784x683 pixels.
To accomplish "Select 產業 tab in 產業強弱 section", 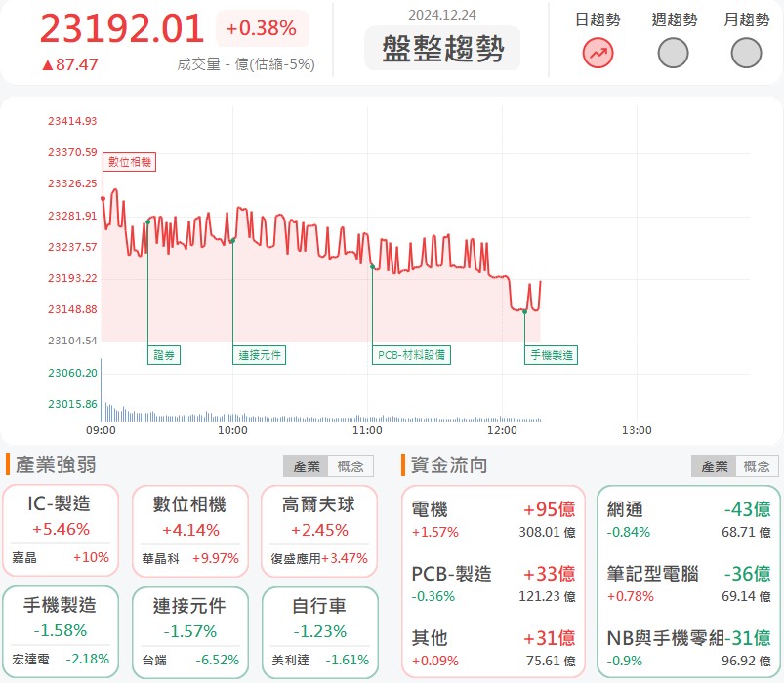I will [x=306, y=466].
